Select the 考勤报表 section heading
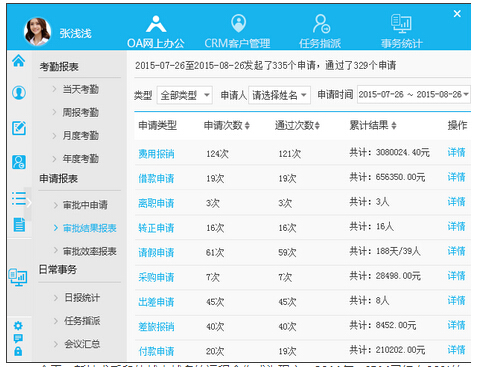Viewport: 480px width, 367px height. (x=59, y=67)
